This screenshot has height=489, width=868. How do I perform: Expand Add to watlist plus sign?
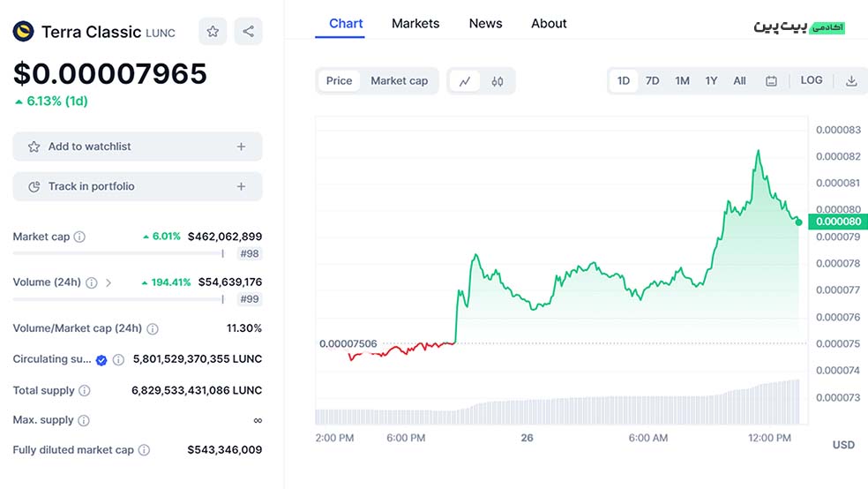click(241, 147)
